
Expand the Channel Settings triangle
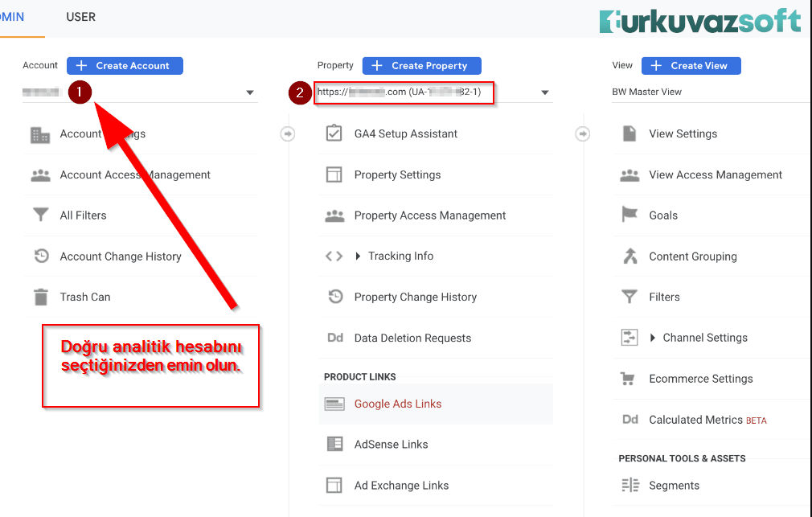coord(653,338)
